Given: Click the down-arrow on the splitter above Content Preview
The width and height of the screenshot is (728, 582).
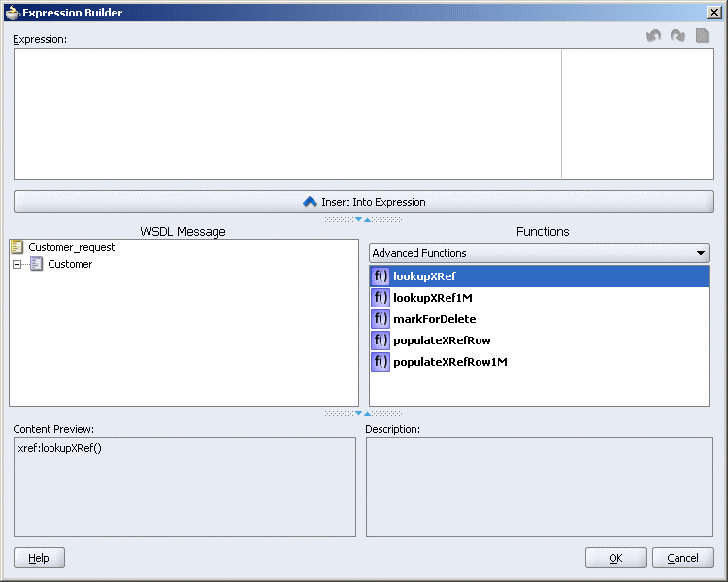Looking at the screenshot, I should point(358,413).
